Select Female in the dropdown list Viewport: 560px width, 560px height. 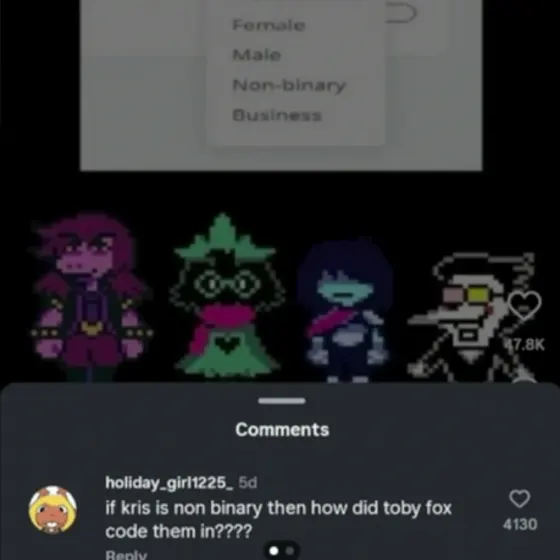[269, 25]
